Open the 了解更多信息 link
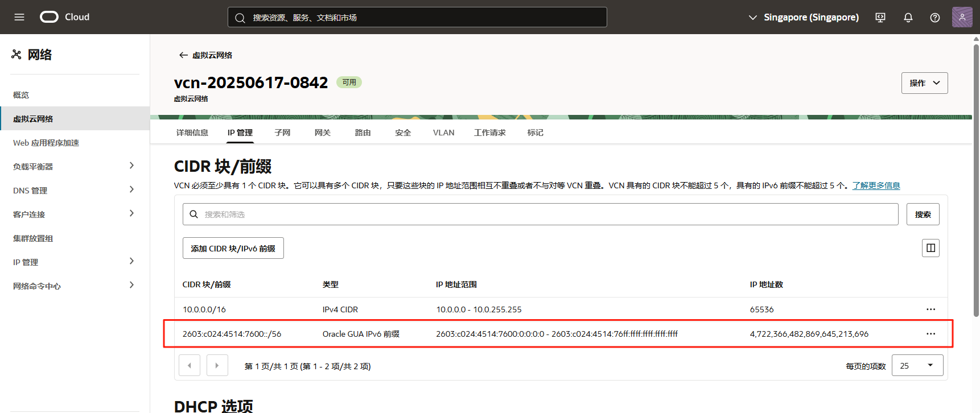The image size is (980, 413). pyautogui.click(x=876, y=185)
